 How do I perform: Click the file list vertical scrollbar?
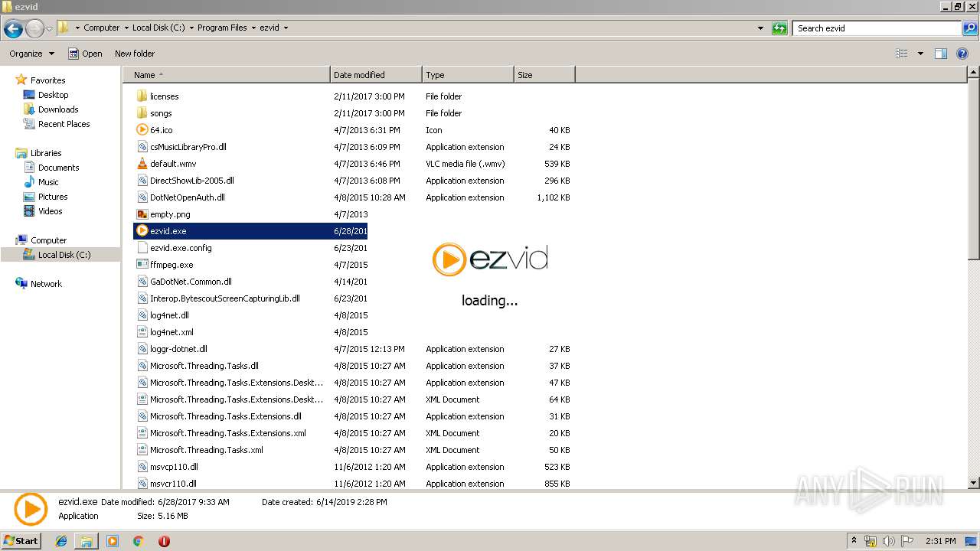pyautogui.click(x=974, y=169)
